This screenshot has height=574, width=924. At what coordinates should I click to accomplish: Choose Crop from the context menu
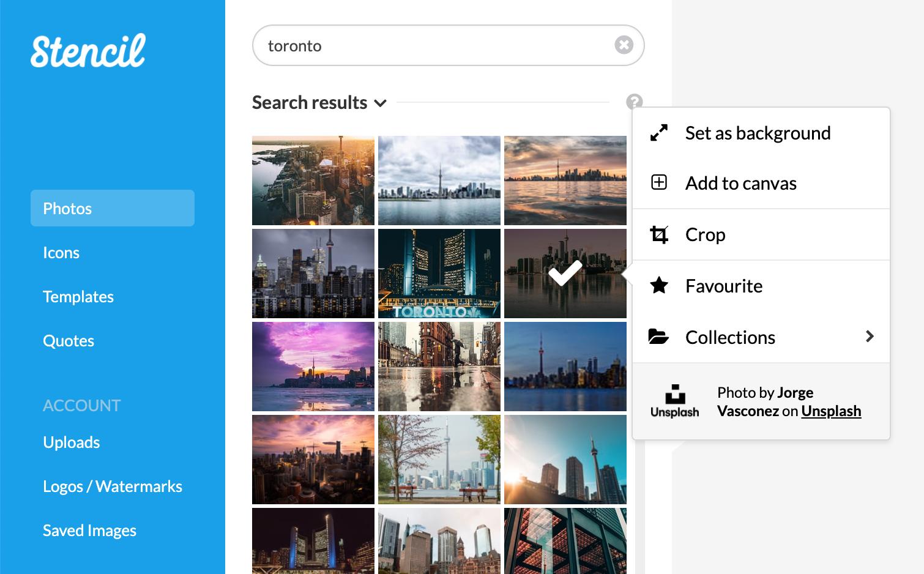(x=705, y=234)
